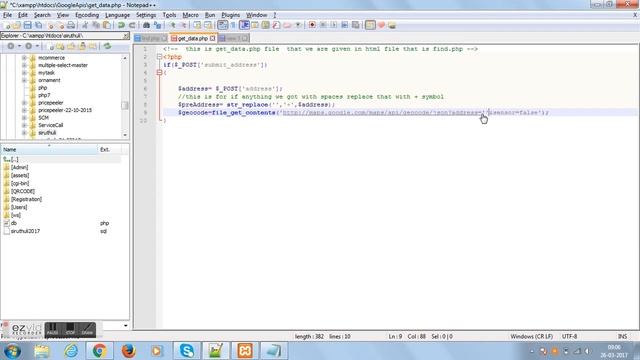The image size is (640, 360).
Task: Click the Print toolbar icon
Action: [x=71, y=25]
